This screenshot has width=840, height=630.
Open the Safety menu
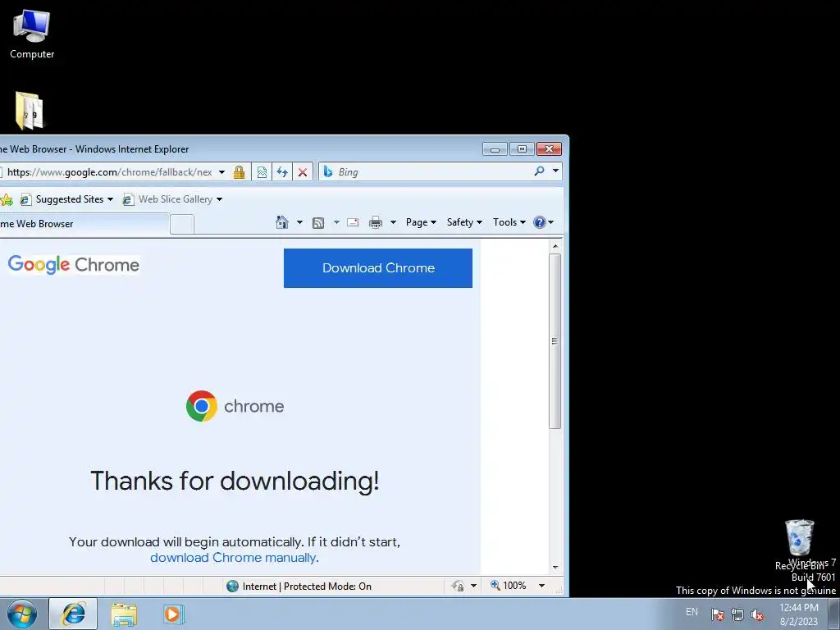tap(464, 222)
